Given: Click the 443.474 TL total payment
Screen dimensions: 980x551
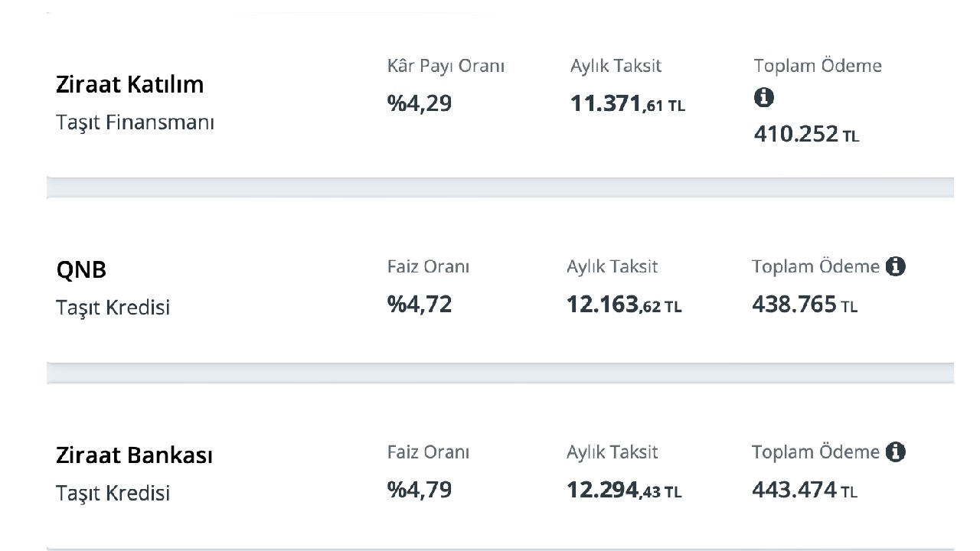Looking at the screenshot, I should click(x=805, y=490).
